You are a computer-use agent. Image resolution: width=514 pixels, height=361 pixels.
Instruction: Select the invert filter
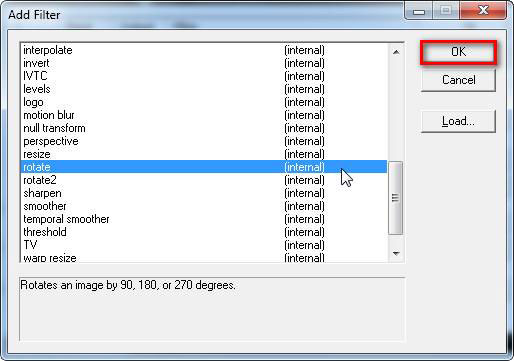(204, 63)
